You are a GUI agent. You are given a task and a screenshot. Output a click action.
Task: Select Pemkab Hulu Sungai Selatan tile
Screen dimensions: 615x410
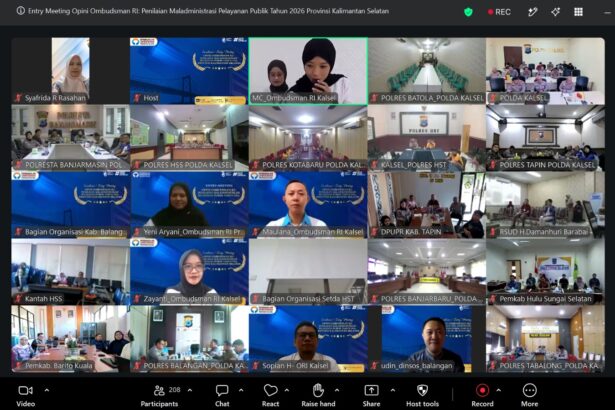coord(546,272)
